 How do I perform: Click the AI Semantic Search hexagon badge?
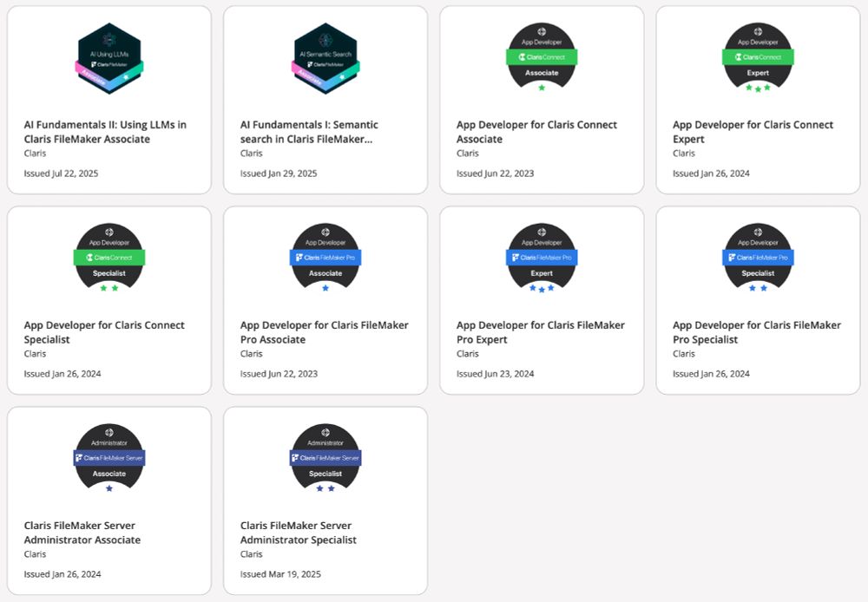(325, 58)
